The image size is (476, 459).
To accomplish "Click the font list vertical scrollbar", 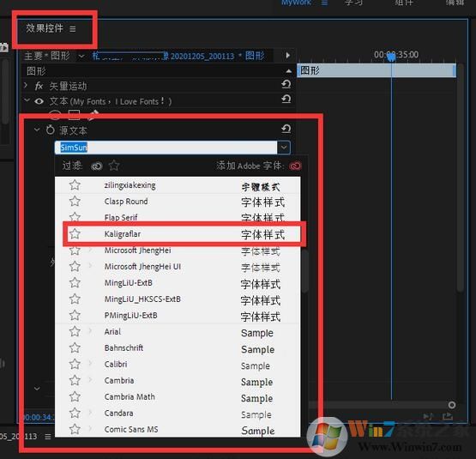I will (x=304, y=271).
